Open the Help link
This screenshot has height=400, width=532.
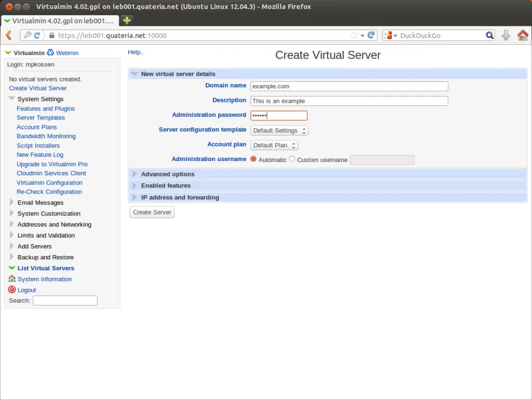(136, 52)
